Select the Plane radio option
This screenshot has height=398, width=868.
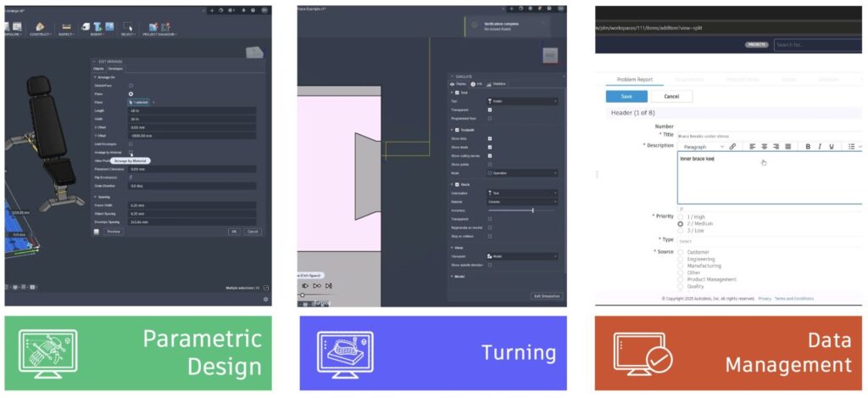click(x=131, y=93)
